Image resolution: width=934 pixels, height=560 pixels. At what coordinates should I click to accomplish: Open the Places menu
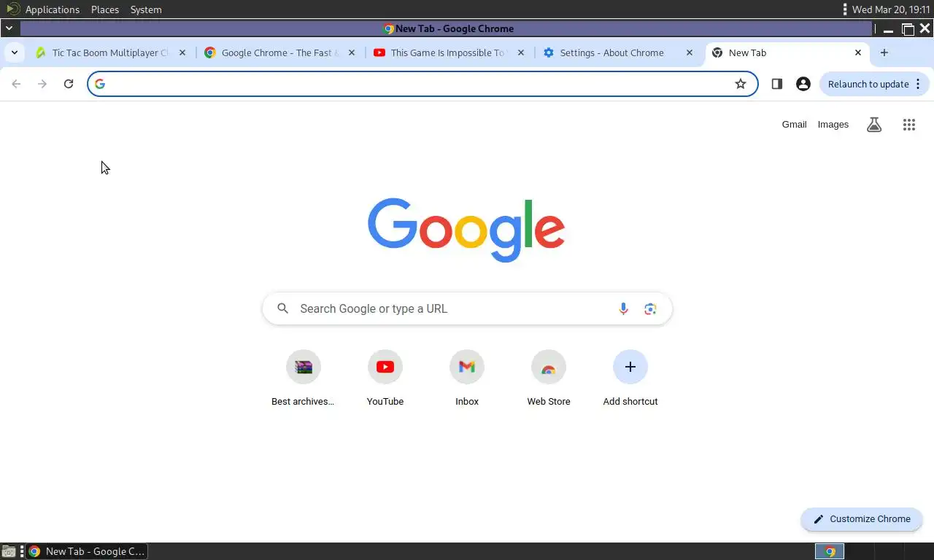click(x=105, y=9)
